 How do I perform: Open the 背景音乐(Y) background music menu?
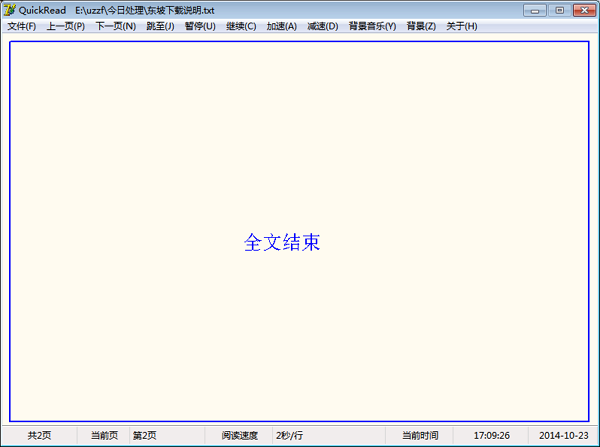click(x=372, y=26)
